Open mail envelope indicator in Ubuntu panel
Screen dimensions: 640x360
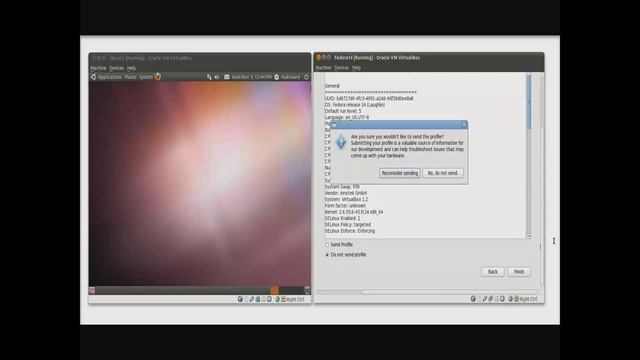[227, 77]
